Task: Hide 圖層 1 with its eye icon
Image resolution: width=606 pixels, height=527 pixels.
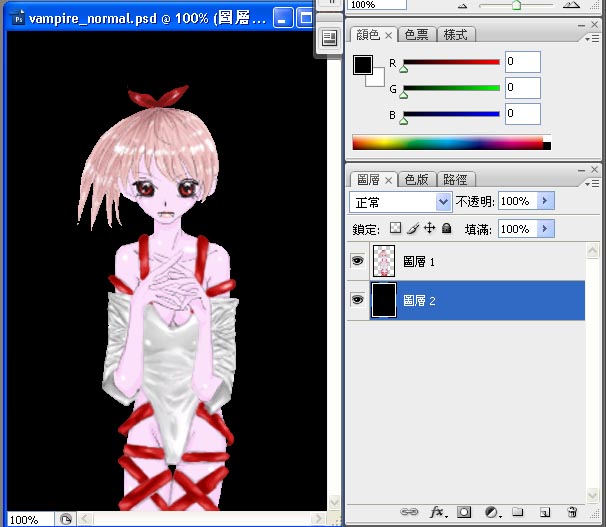Action: tap(357, 261)
